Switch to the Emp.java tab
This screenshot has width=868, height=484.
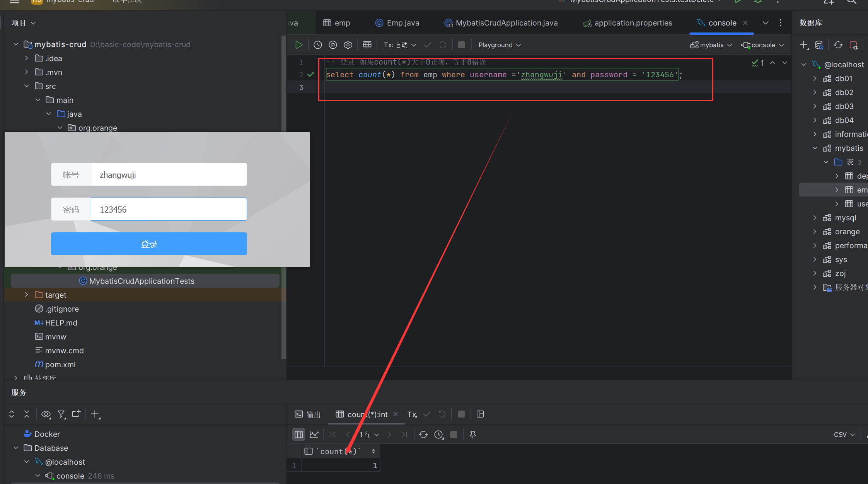pos(397,23)
